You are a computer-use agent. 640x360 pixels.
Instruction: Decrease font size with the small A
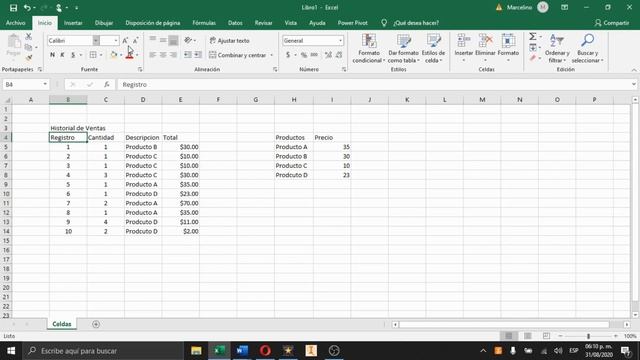click(136, 40)
